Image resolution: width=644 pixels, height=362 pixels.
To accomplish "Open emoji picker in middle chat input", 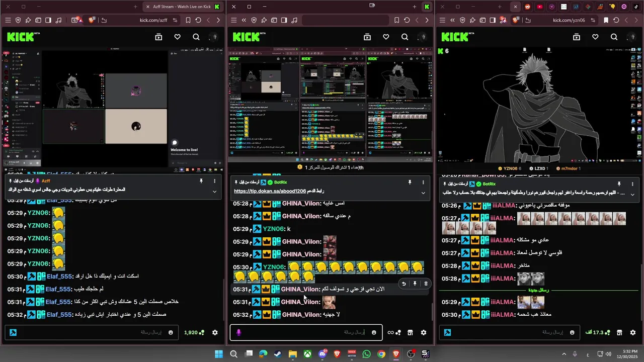I will coord(374,332).
